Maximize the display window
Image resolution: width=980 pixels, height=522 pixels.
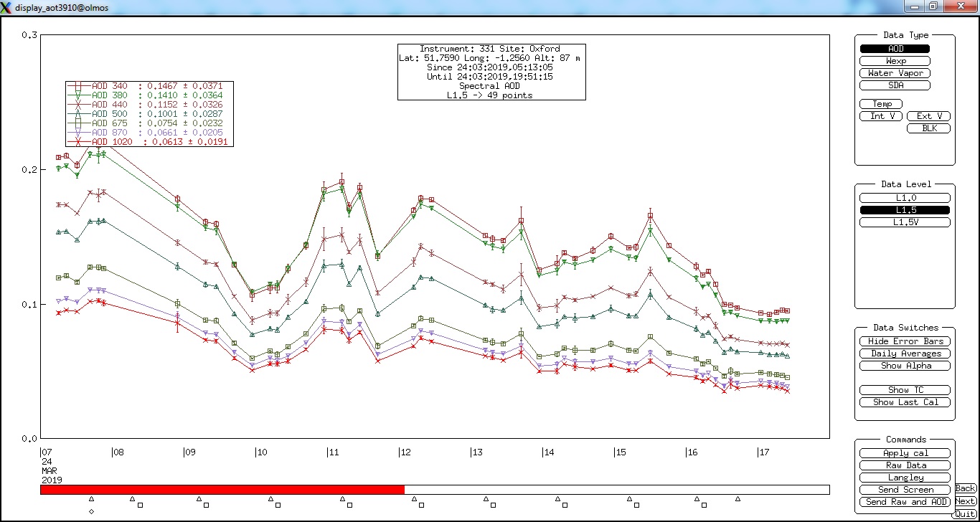[x=933, y=6]
